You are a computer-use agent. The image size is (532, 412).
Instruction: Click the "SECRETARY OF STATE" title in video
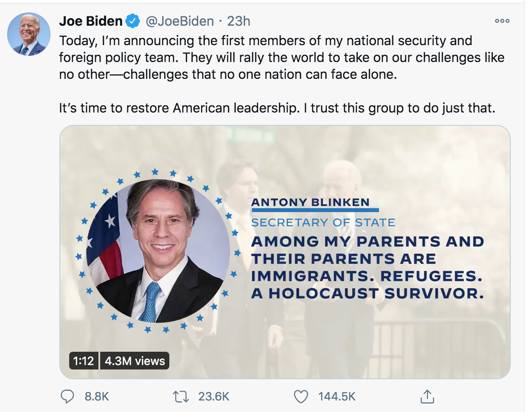click(x=323, y=222)
